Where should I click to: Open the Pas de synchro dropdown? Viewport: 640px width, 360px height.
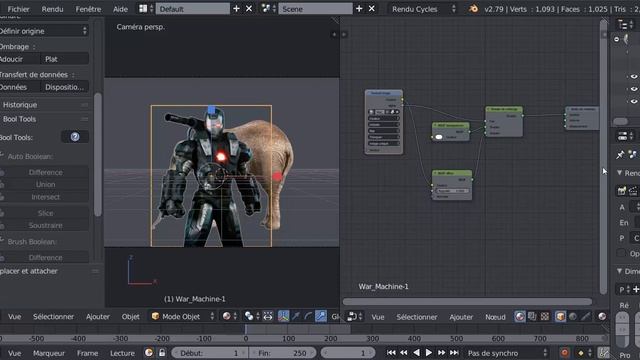[x=507, y=353]
